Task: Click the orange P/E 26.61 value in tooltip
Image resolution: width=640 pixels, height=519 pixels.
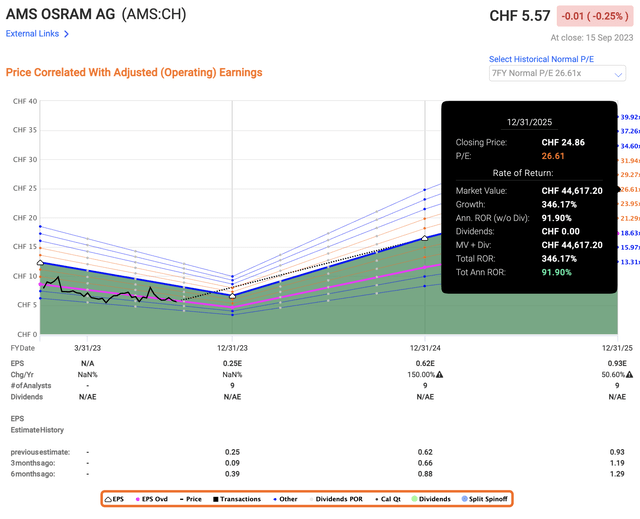Action: [x=553, y=156]
